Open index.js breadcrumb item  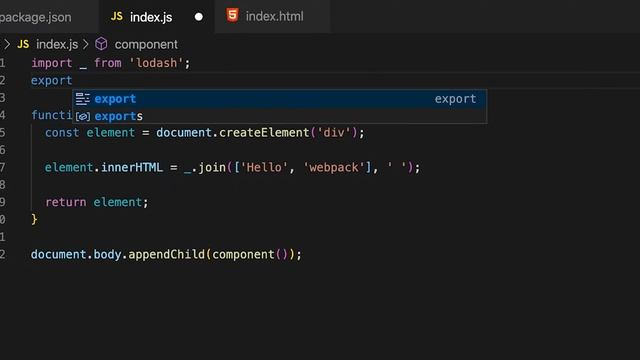[x=57, y=44]
